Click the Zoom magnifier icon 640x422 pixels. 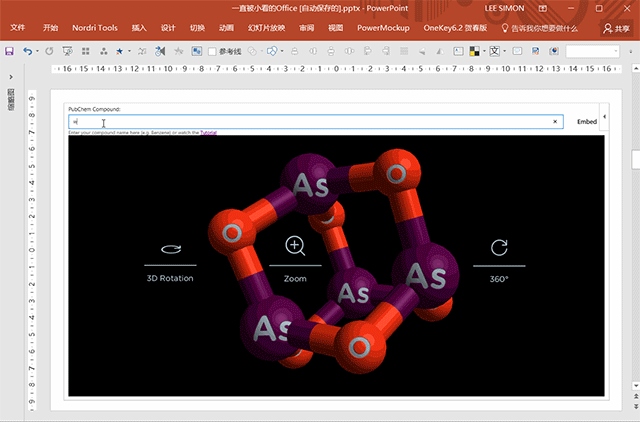[x=295, y=246]
